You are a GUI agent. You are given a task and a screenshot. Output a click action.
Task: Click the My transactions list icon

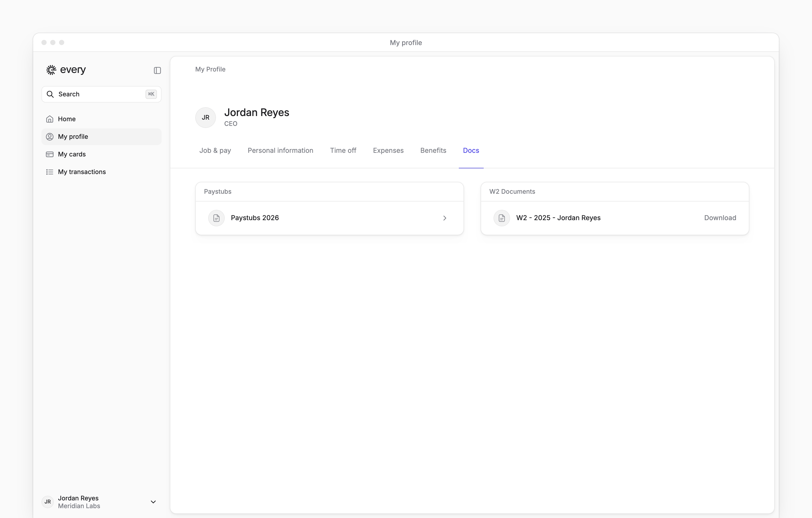coord(49,172)
